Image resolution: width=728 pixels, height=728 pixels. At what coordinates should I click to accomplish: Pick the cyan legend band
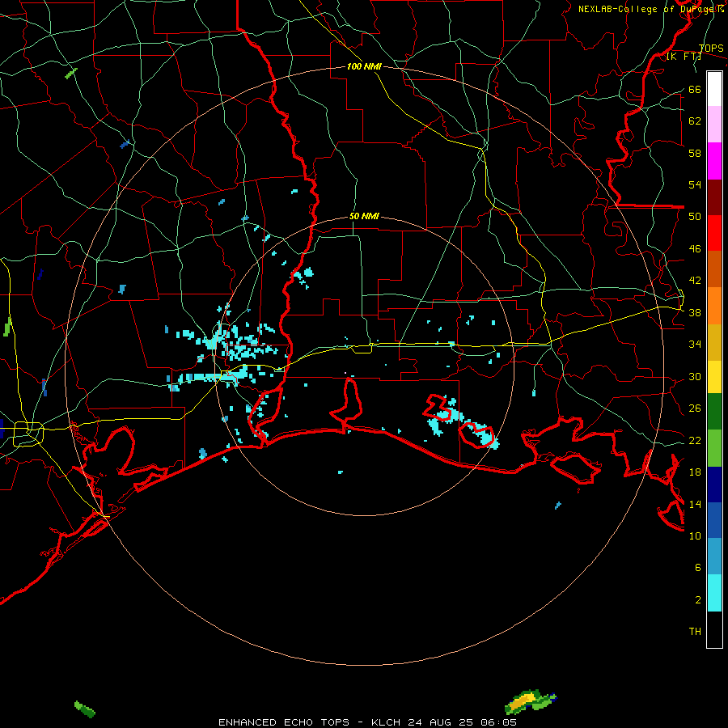pos(714,593)
